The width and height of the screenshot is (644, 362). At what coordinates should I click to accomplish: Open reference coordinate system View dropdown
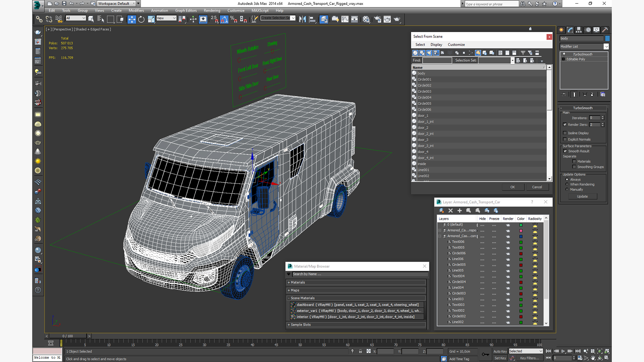(166, 18)
